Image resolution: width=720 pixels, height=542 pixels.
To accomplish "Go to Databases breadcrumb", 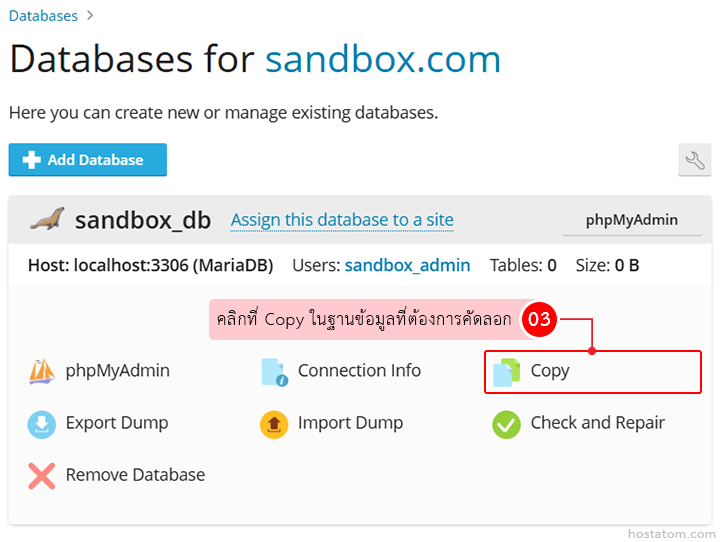I will click(x=43, y=16).
